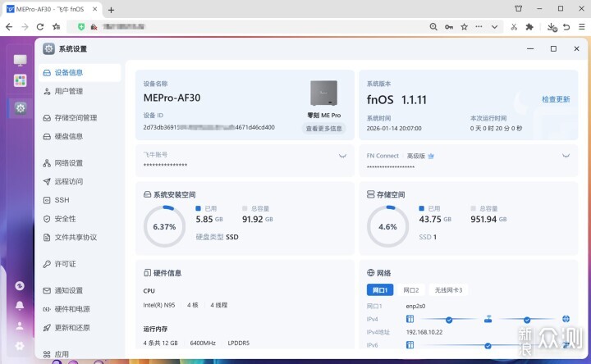Screen dimensions: 591x364
Task: Click browser back arrow
Action: pyautogui.click(x=9, y=27)
